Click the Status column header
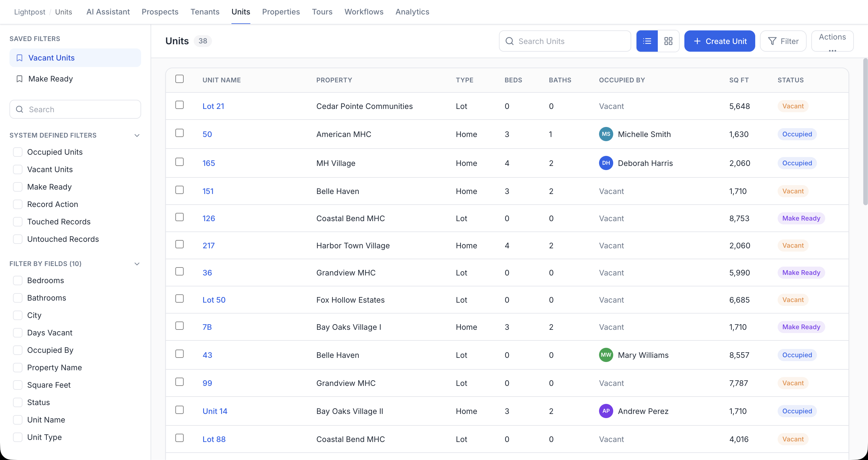 click(x=791, y=80)
